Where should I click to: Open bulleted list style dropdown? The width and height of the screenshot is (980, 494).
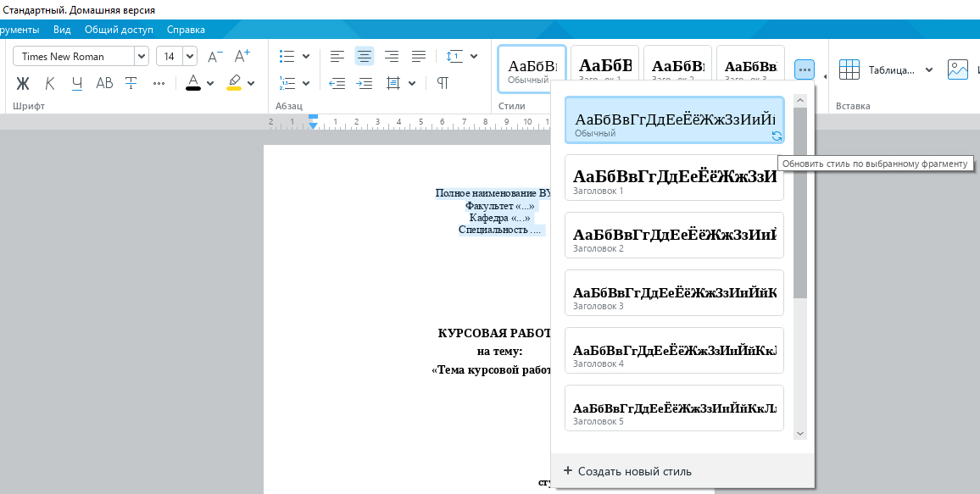point(306,56)
